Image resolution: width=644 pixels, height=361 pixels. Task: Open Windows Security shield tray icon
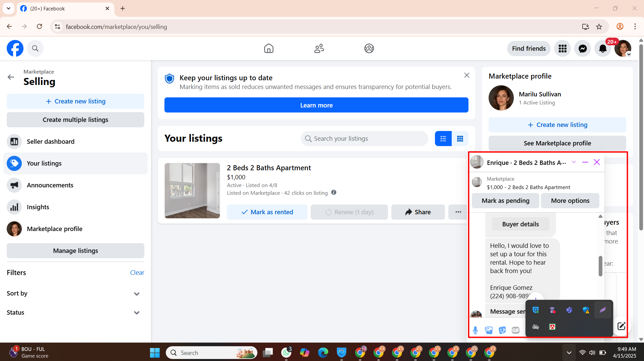586,310
